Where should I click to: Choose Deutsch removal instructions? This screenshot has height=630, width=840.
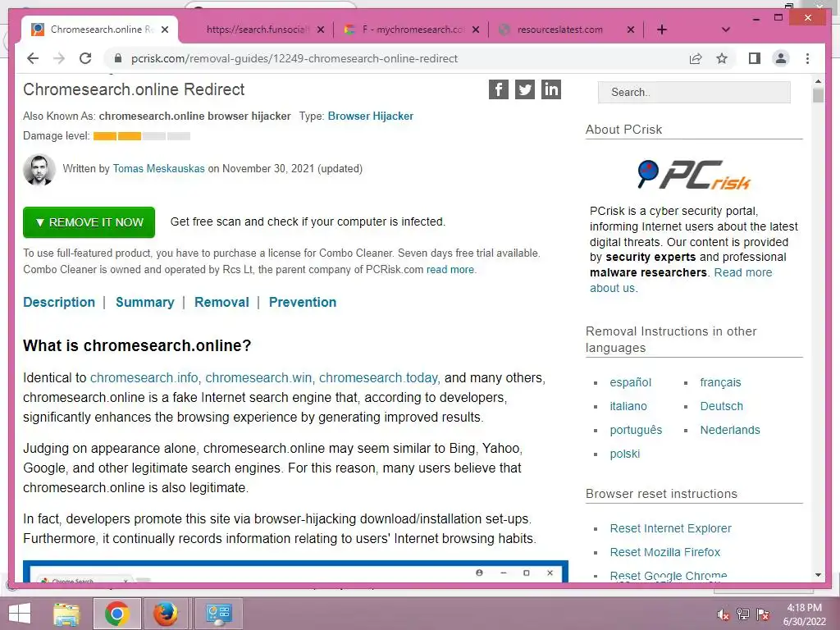(x=721, y=406)
